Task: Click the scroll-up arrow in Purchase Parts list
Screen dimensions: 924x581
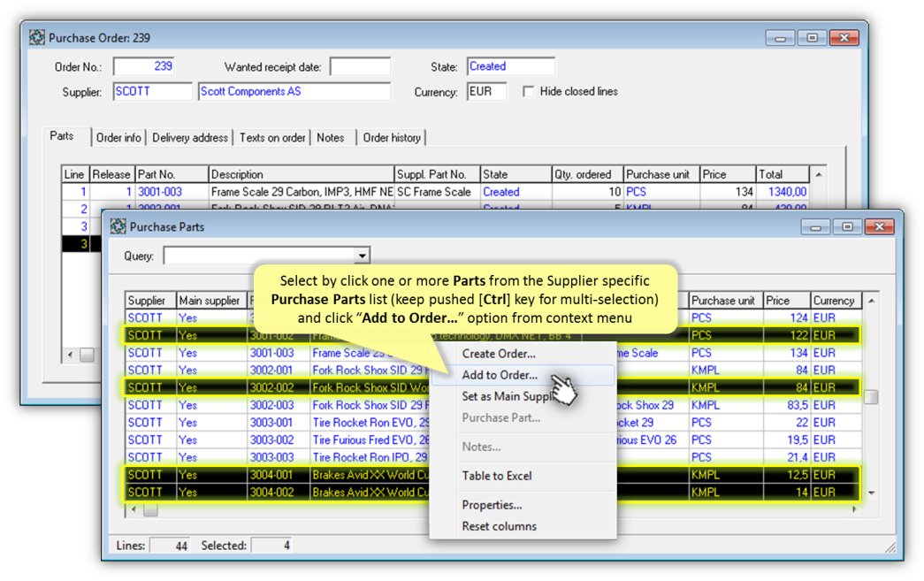Action: tap(872, 301)
